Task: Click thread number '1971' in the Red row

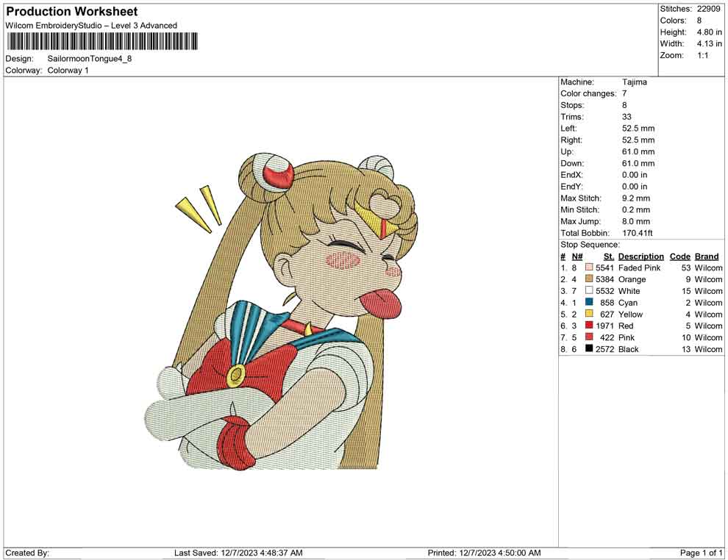Action: click(605, 326)
